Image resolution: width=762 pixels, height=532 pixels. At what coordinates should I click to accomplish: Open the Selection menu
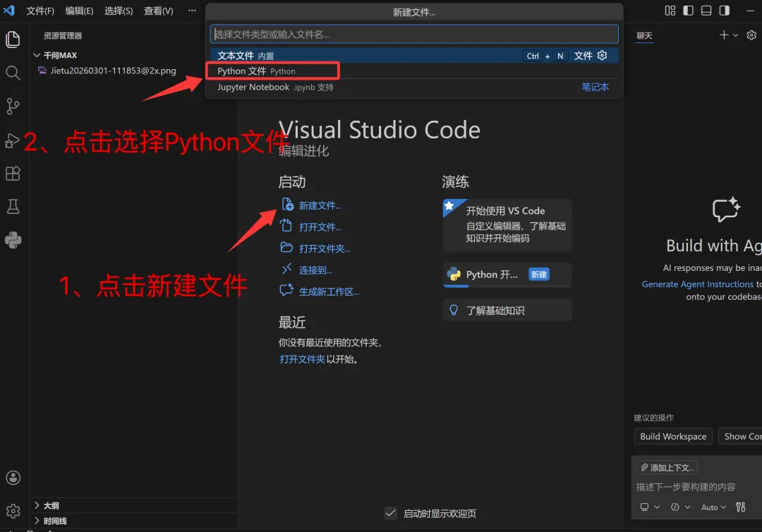click(119, 11)
